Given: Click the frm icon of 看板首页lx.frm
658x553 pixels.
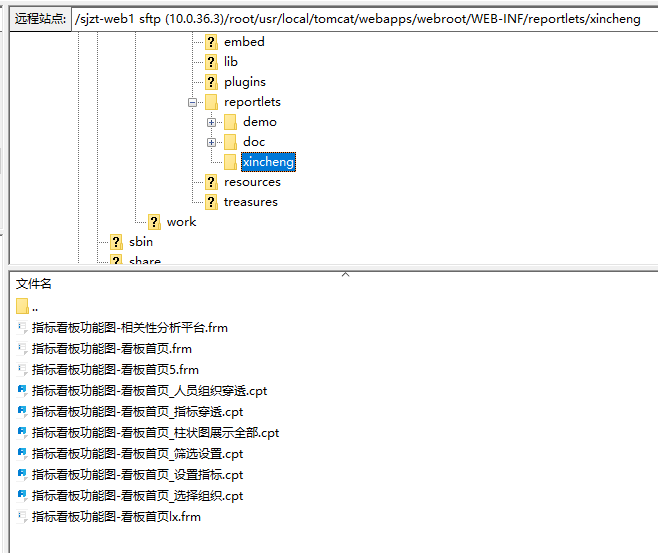Looking at the screenshot, I should pyautogui.click(x=22, y=516).
